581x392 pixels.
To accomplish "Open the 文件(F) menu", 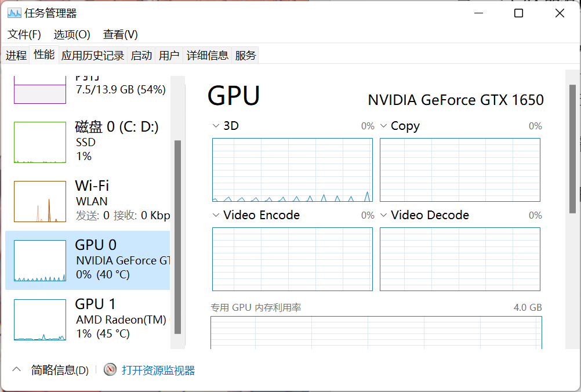I will pos(24,35).
